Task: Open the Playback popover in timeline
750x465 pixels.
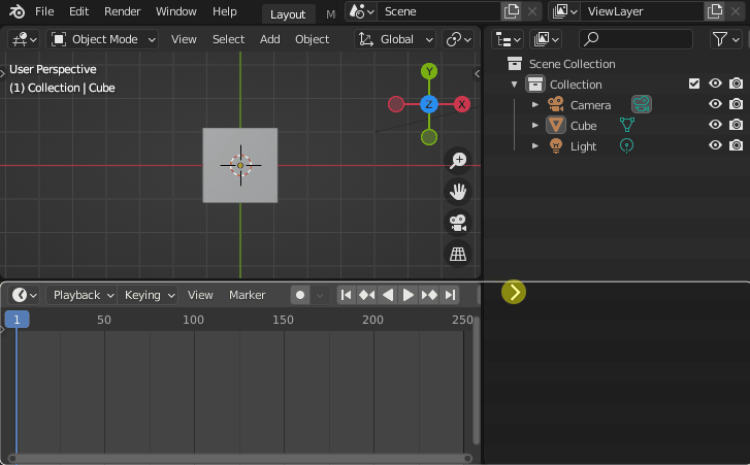Action: click(82, 295)
